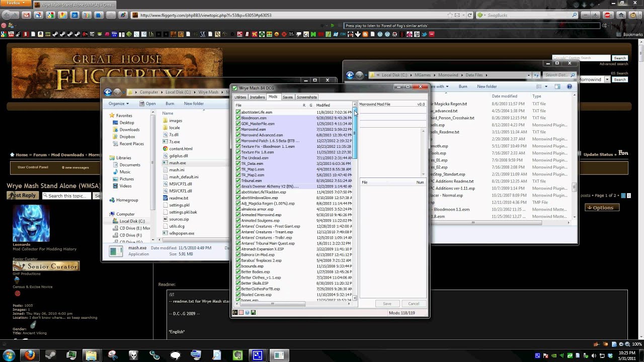Viewport: 644px width, 362px height.
Task: Open Downloads under Favorites
Action: point(129,130)
